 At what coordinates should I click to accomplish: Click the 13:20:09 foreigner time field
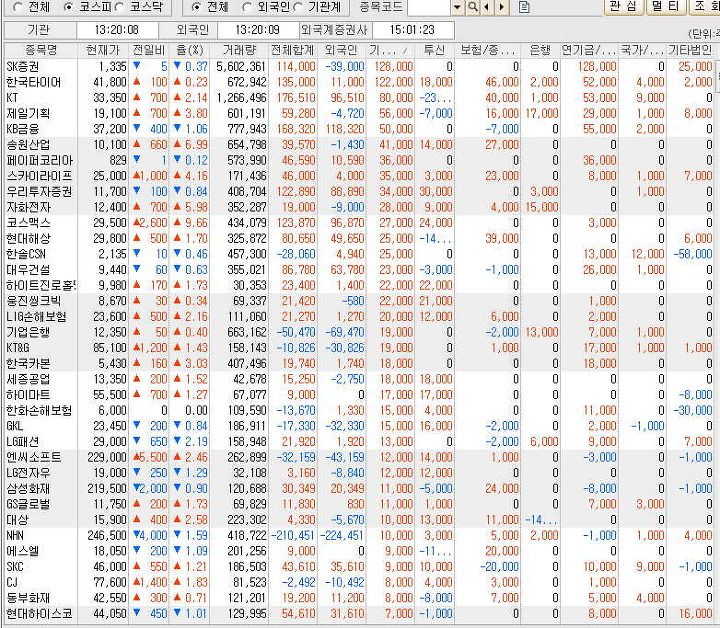[258, 30]
